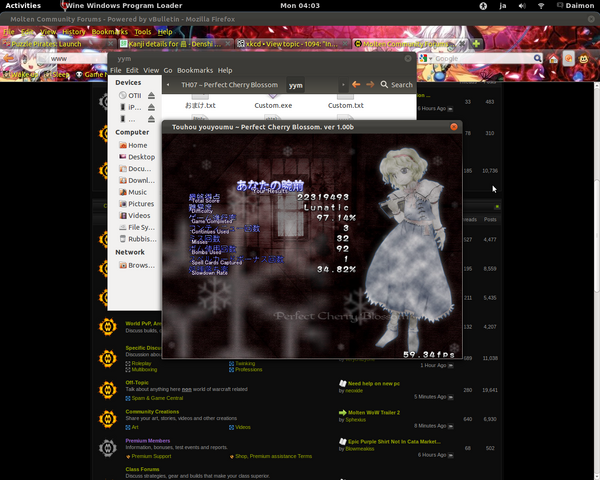
Task: Open clock Mon 04:03 calendar
Action: (x=300, y=5)
